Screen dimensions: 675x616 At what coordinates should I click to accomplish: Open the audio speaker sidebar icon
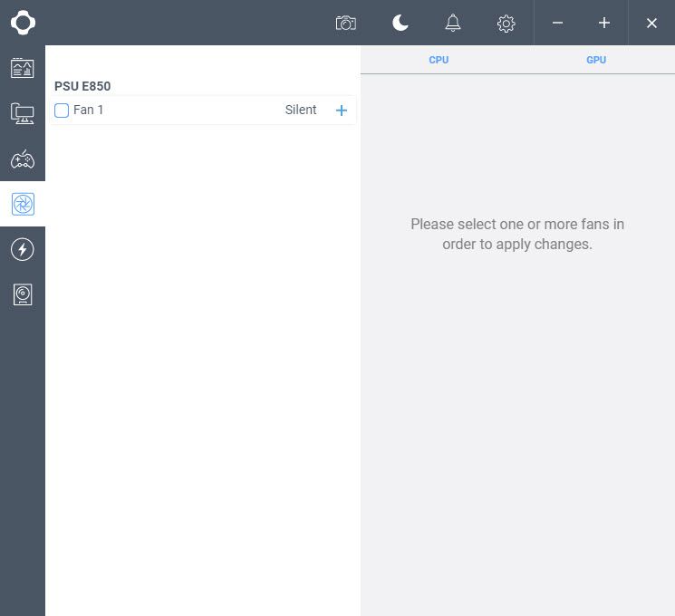pyautogui.click(x=23, y=295)
